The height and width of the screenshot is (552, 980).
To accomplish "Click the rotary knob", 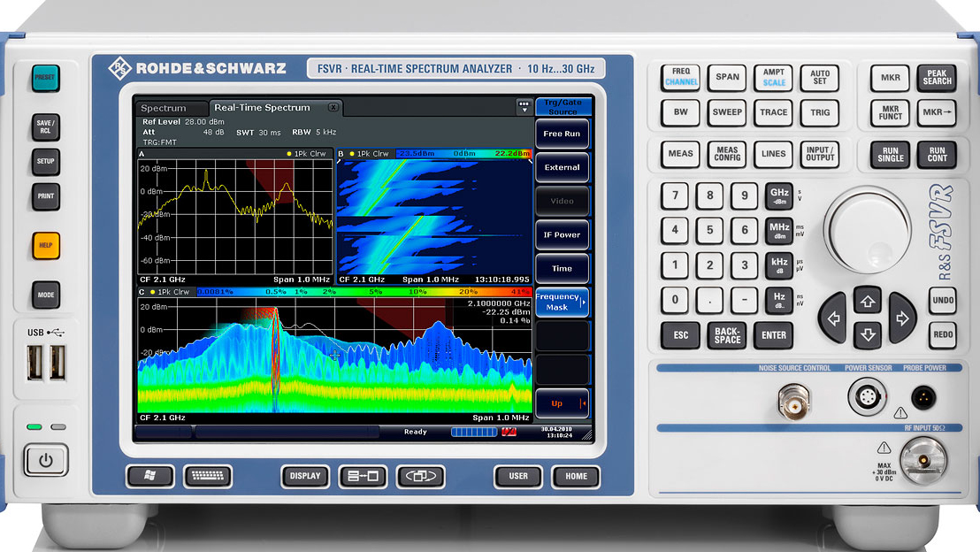I will click(868, 230).
